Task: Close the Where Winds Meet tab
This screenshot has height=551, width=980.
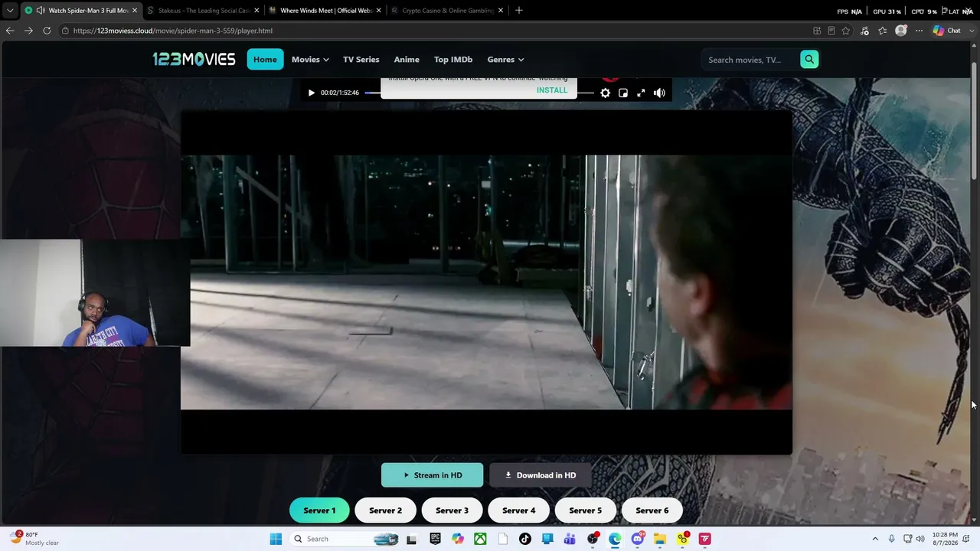Action: click(x=378, y=11)
